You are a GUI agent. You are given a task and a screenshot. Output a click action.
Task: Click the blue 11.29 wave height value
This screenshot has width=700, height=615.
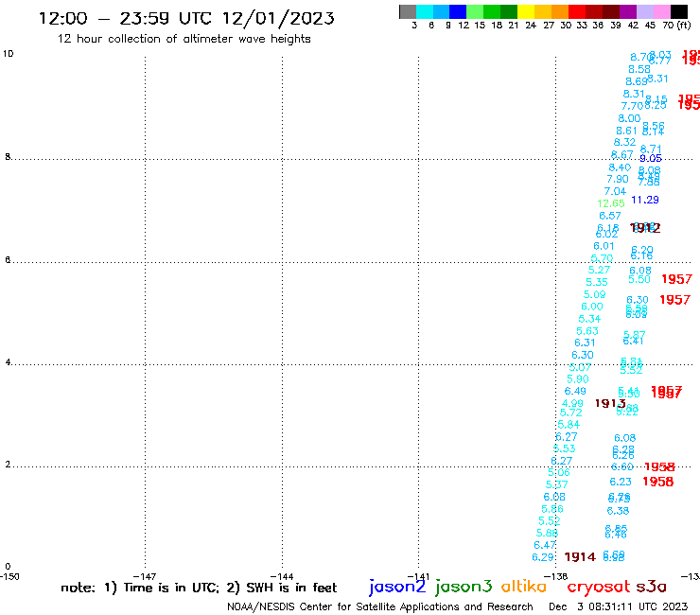pyautogui.click(x=645, y=200)
